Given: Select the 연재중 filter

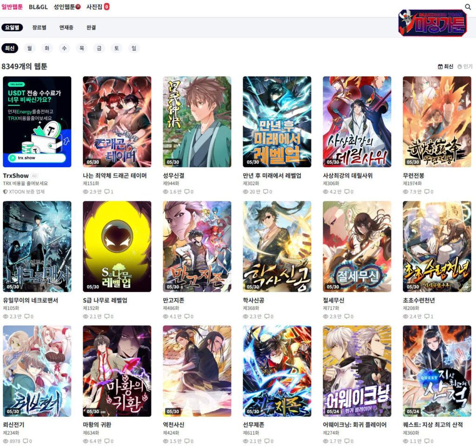Looking at the screenshot, I should coord(66,27).
